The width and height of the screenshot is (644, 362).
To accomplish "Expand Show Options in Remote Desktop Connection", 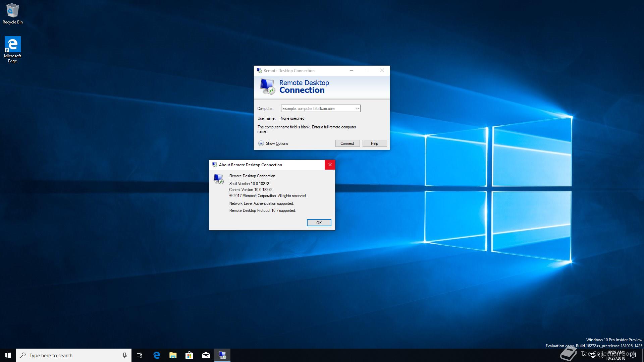I will [x=273, y=143].
